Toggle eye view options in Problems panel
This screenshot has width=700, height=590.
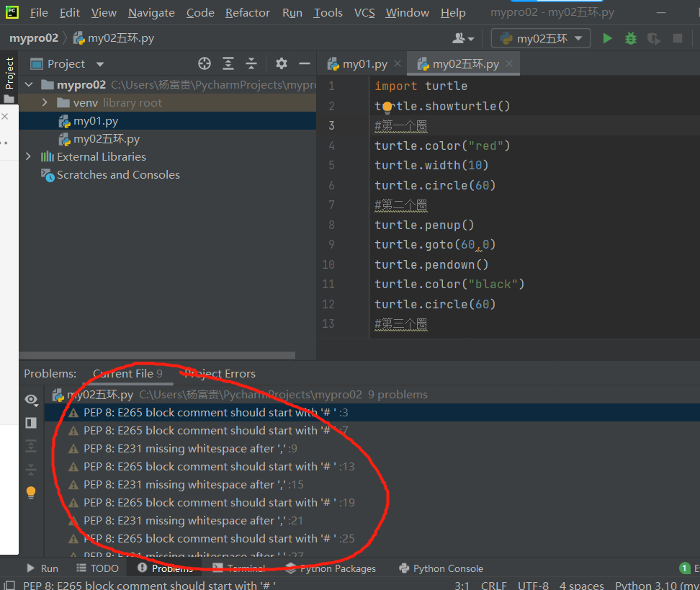point(31,399)
